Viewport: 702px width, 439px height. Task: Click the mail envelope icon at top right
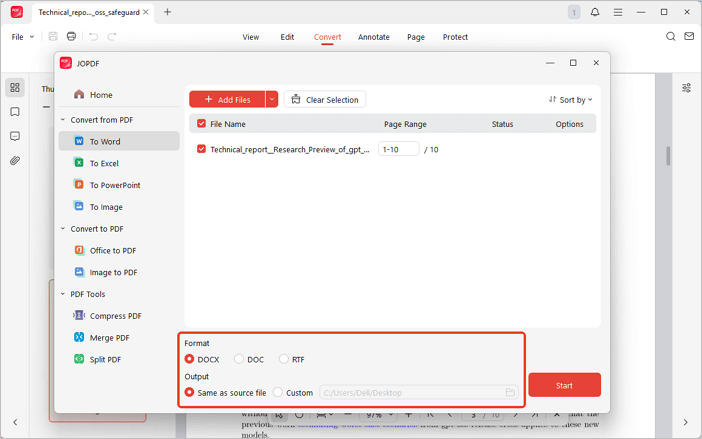pyautogui.click(x=689, y=36)
